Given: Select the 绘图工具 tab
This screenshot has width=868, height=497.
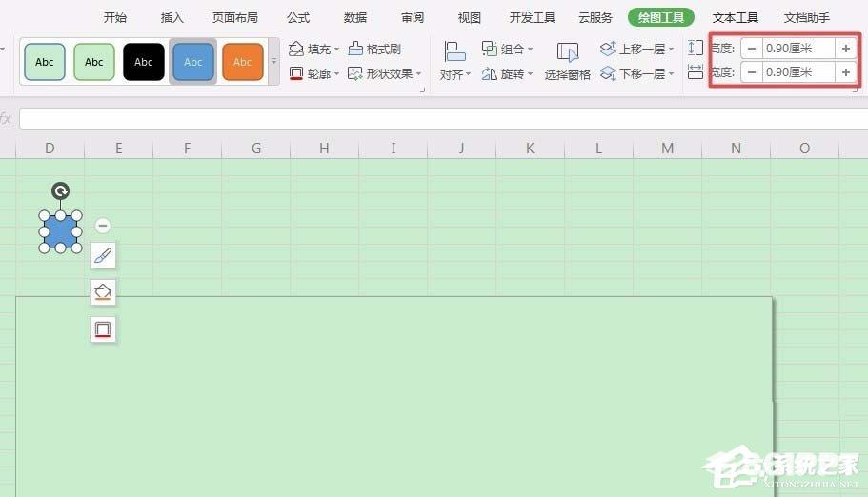Looking at the screenshot, I should (x=661, y=18).
